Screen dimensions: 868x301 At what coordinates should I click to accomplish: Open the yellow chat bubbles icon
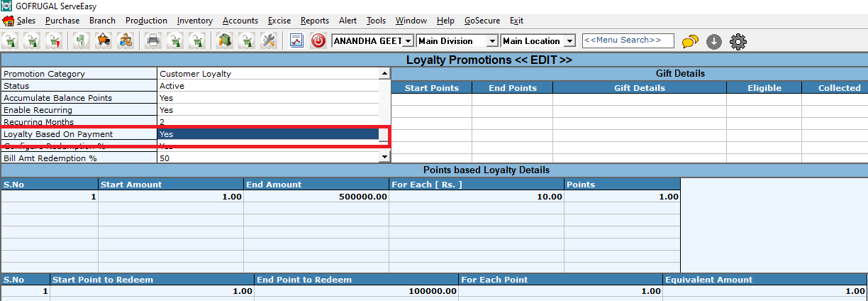point(690,41)
